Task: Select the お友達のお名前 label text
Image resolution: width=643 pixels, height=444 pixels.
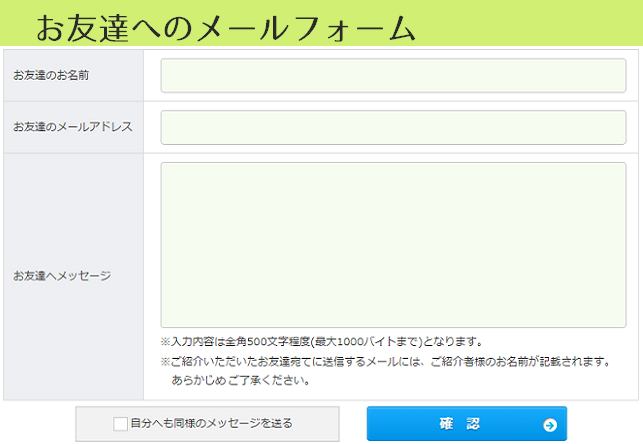Action: click(51, 75)
